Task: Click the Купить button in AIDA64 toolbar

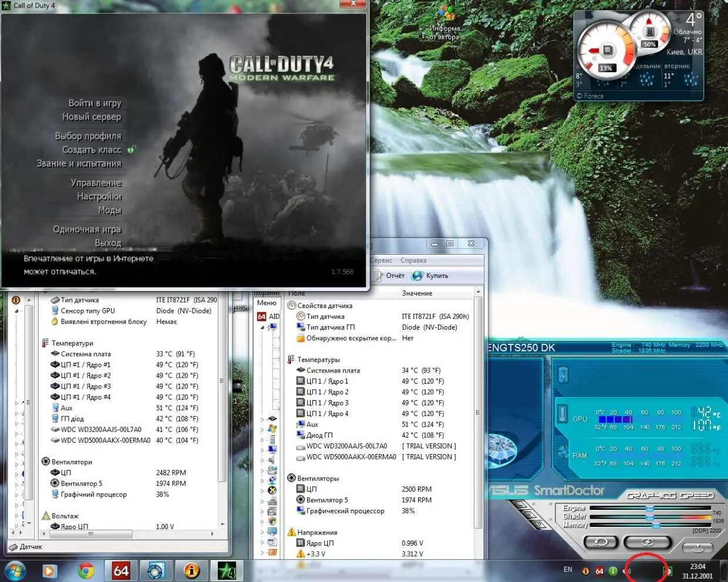Action: click(430, 276)
